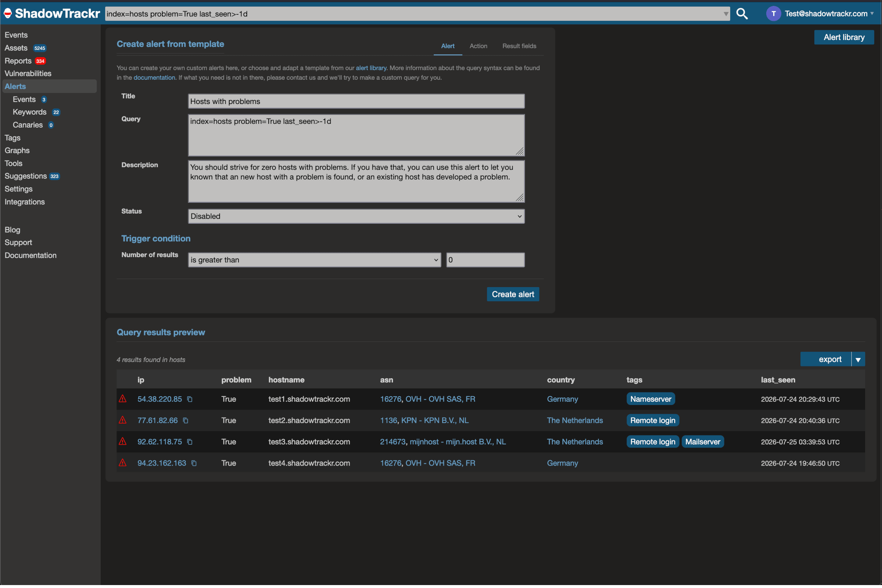
Task: Click The Netherlands country on test3 row
Action: pyautogui.click(x=575, y=442)
